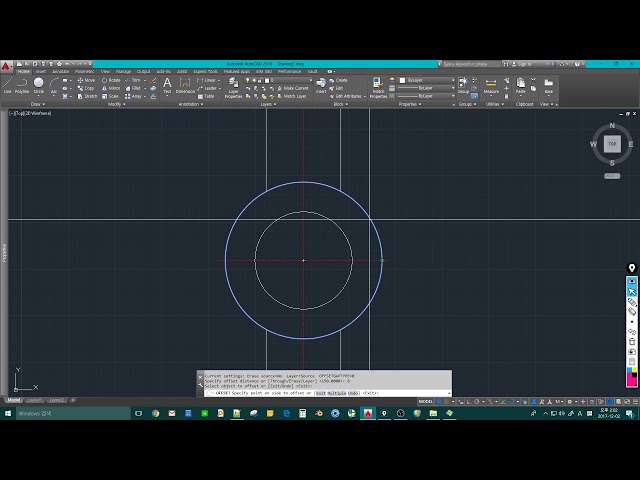Click the Multiple option in command line
Viewport: 640px width, 480px height.
tap(336, 393)
